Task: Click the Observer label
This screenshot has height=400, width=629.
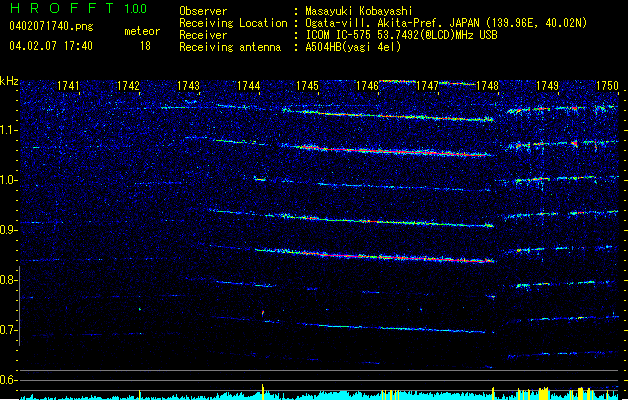Action: click(x=203, y=11)
